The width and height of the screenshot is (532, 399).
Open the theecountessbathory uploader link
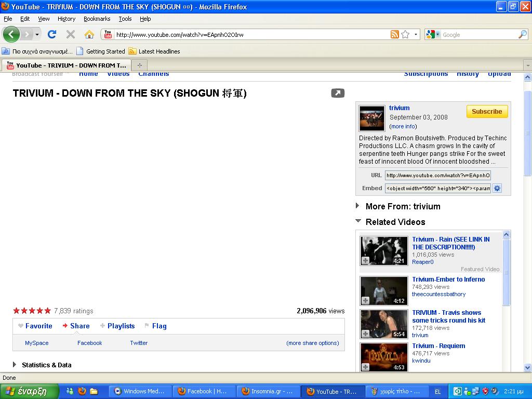pos(438,294)
